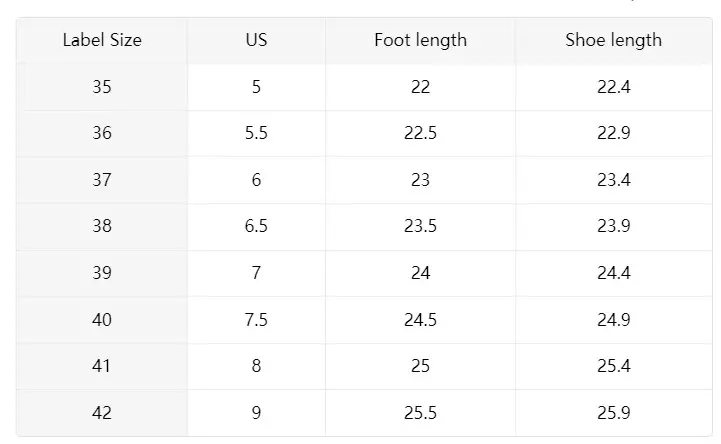
Task: Select shoe length 22.4 cell
Action: (x=614, y=87)
